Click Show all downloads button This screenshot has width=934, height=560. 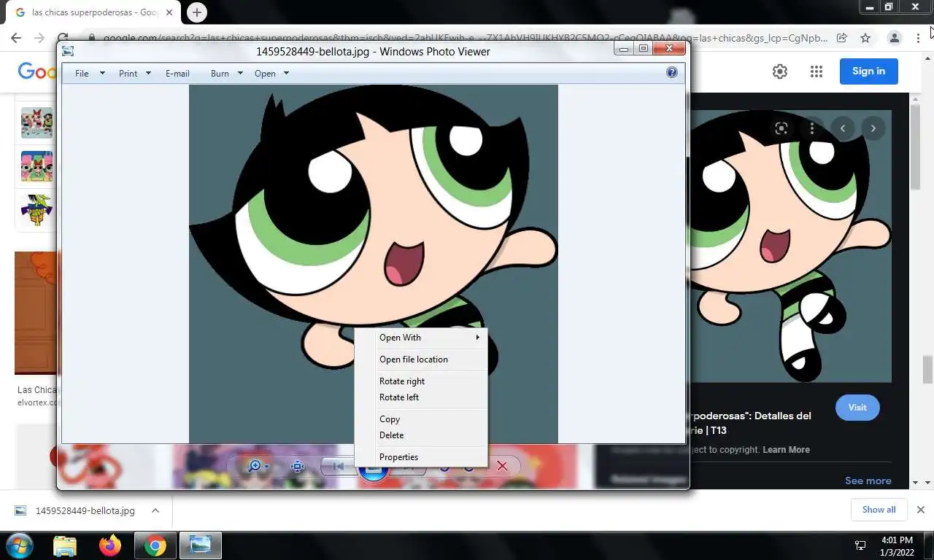879,510
